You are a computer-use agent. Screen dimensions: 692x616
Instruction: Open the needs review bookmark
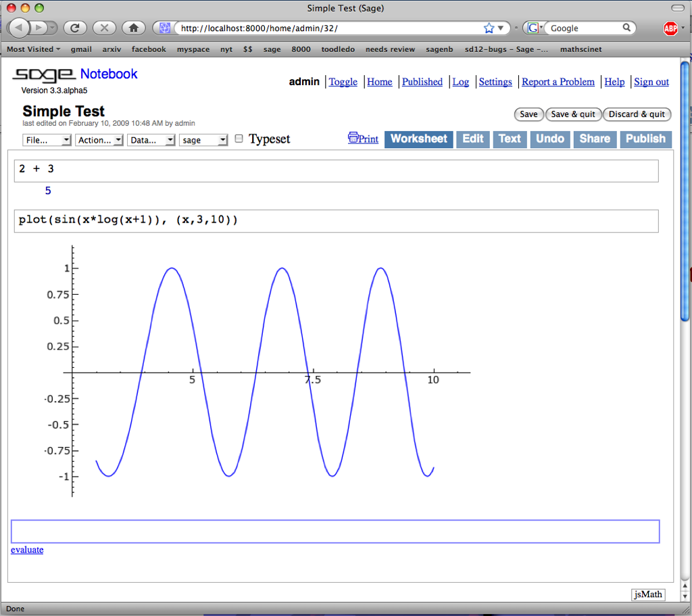390,49
